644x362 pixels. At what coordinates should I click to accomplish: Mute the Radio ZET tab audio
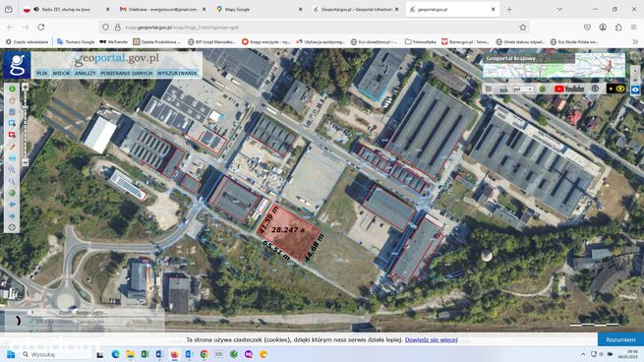coord(36,9)
